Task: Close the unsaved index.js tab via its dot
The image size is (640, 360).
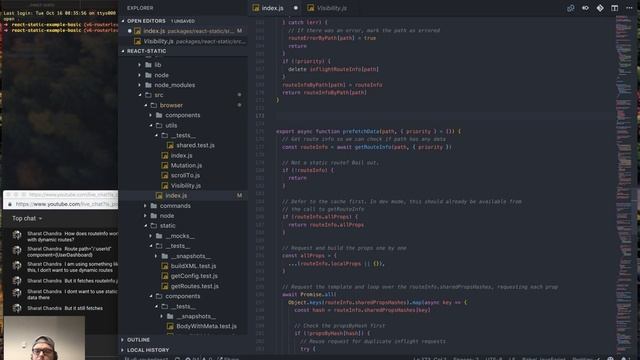Action: coord(296,8)
